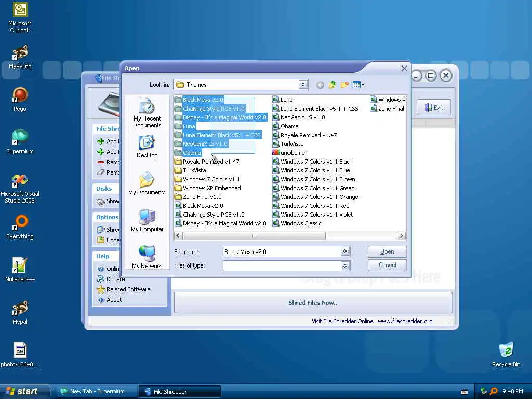
Task: Open Mypal desktop icon
Action: click(20, 312)
